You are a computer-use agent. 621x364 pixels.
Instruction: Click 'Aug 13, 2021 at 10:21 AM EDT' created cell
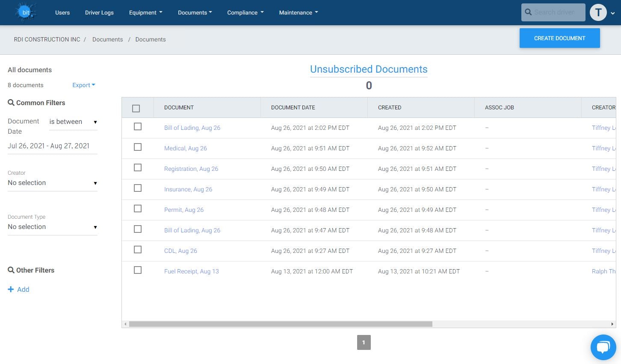pos(419,271)
